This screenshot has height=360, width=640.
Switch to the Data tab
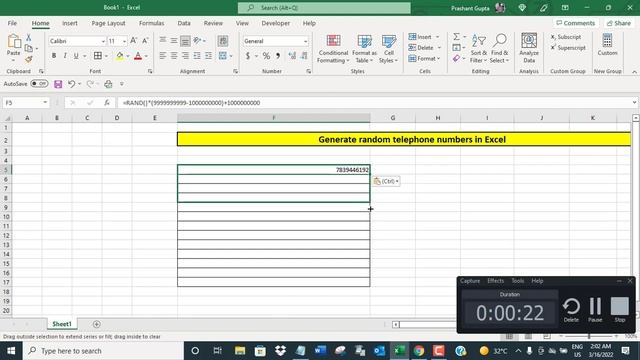click(x=184, y=23)
